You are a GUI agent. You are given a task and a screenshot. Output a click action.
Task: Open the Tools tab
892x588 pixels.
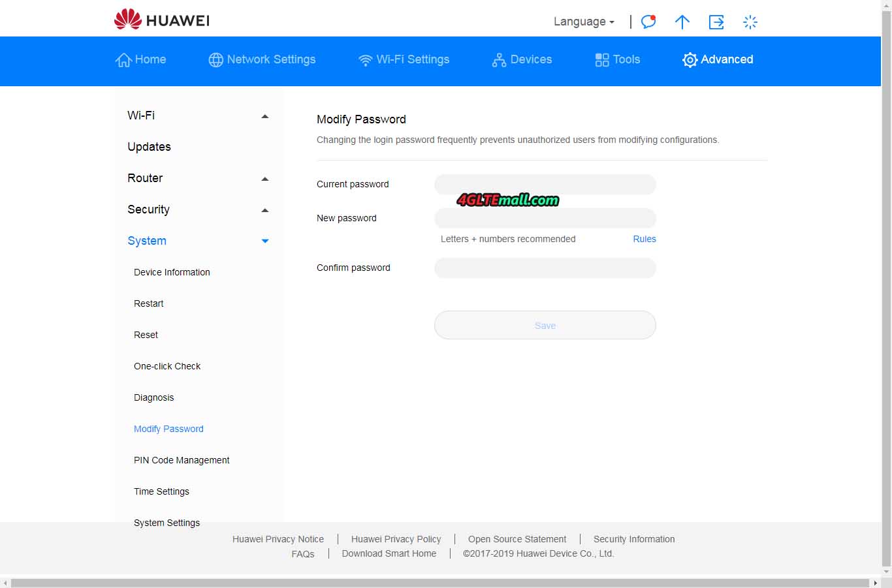[617, 59]
